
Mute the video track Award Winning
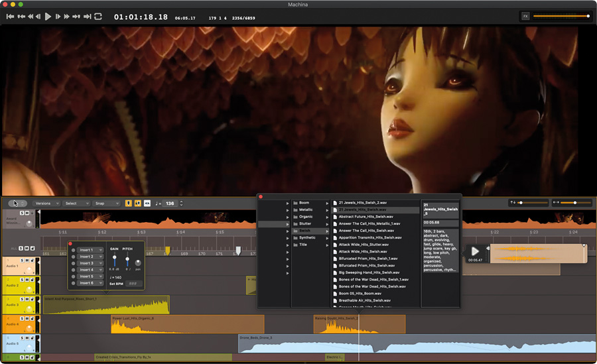[x=27, y=213]
